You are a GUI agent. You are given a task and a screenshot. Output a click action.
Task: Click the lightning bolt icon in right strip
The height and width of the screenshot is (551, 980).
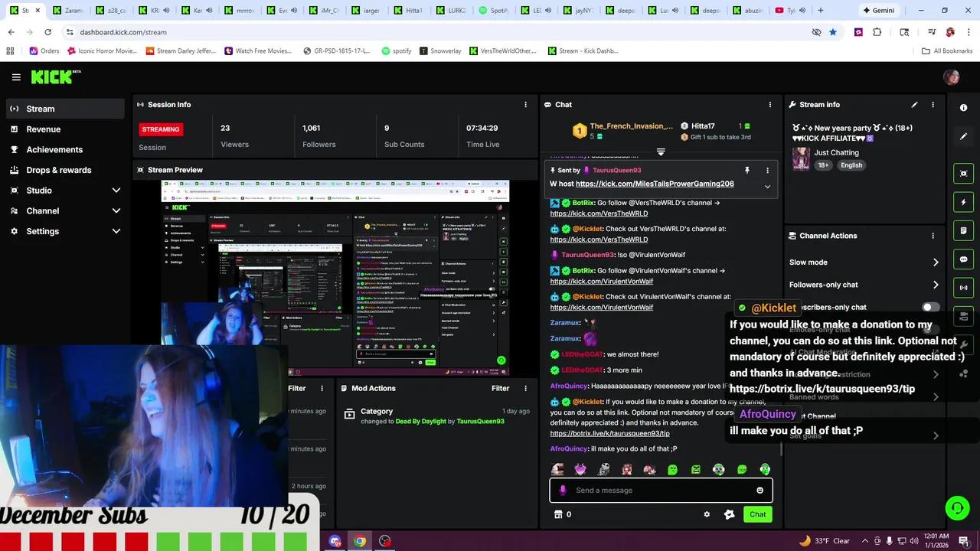tap(964, 202)
